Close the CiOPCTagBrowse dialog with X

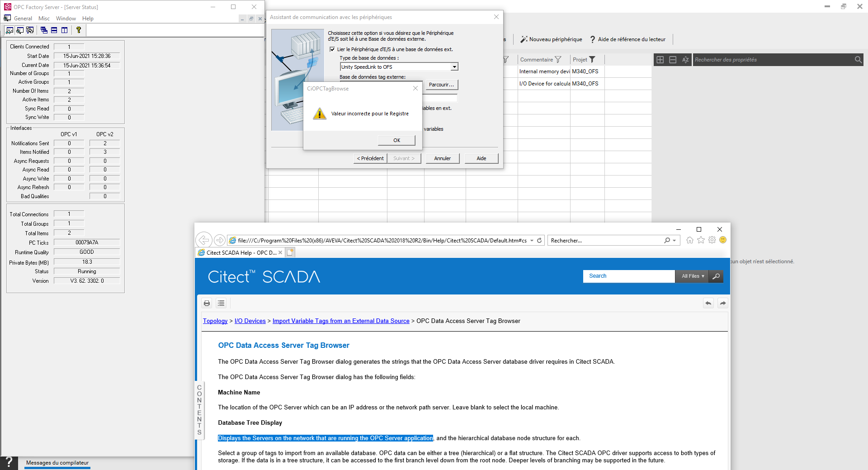415,88
